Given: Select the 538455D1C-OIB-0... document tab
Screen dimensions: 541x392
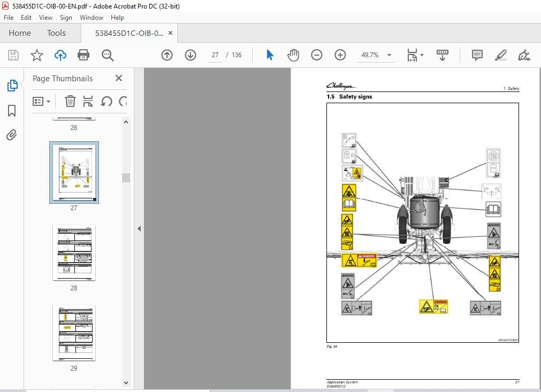Looking at the screenshot, I should tap(129, 33).
